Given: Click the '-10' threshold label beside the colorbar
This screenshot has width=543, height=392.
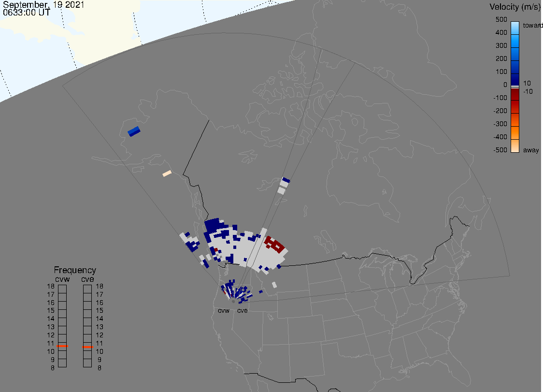Looking at the screenshot, I should [x=528, y=91].
